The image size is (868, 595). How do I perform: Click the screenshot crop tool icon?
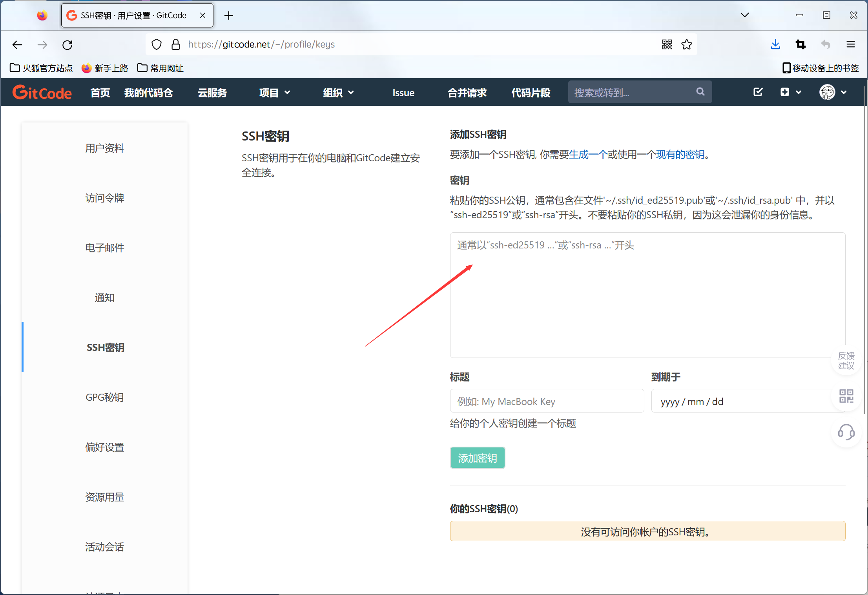tap(801, 45)
